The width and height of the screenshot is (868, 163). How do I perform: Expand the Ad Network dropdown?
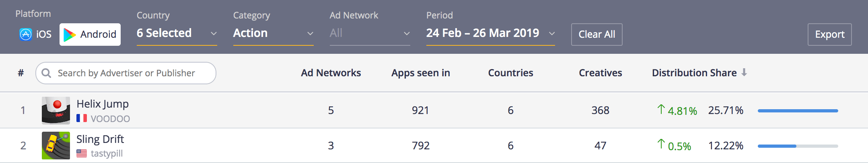370,33
